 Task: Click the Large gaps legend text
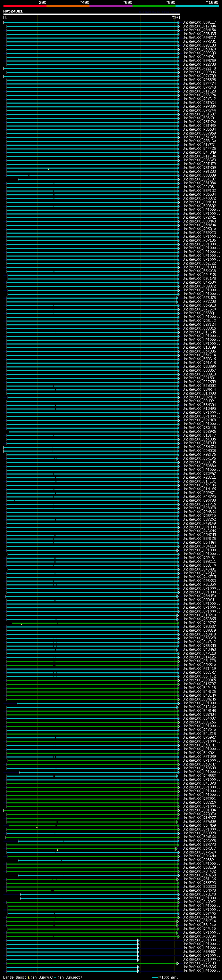(43, 977)
